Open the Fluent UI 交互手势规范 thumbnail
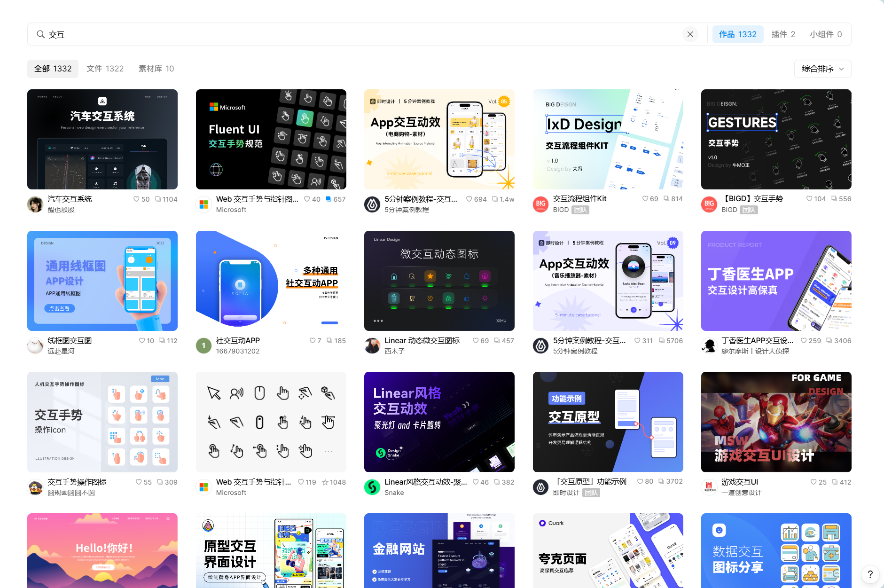884x588 pixels. [x=271, y=139]
